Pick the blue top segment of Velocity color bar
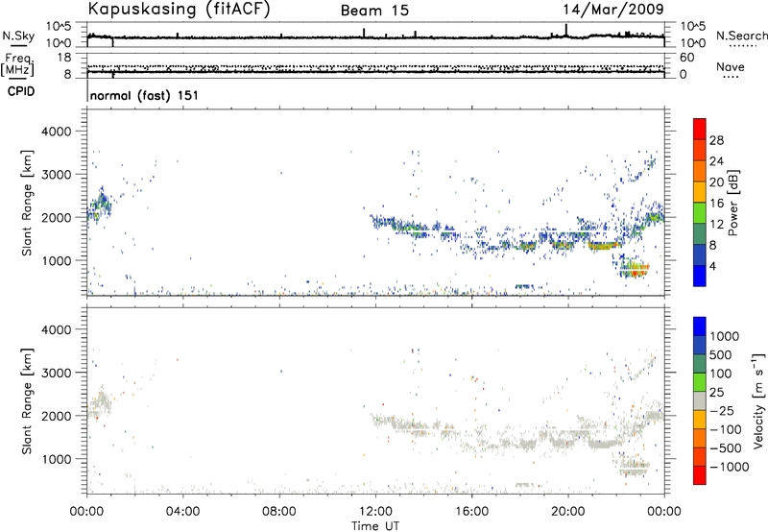The image size is (768, 532). (x=700, y=326)
